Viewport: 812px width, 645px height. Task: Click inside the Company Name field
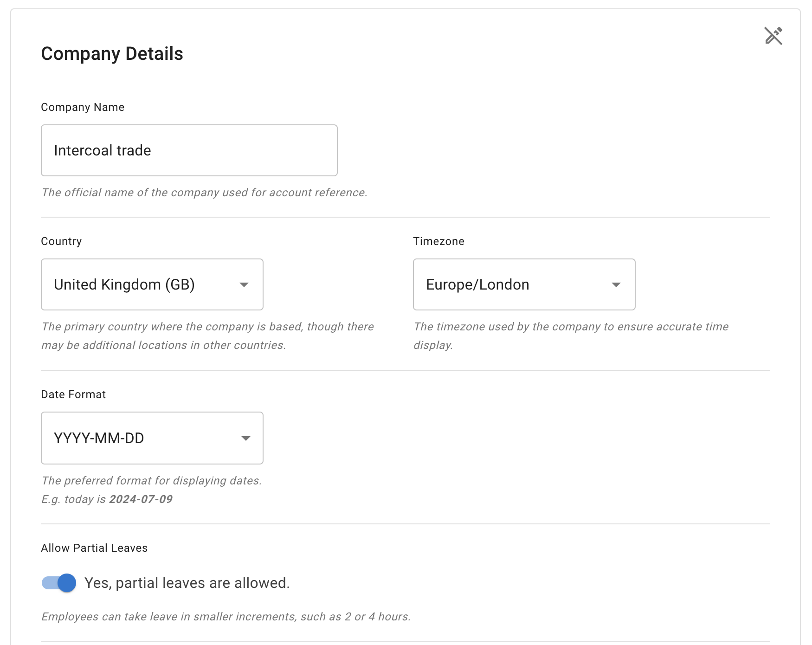[x=189, y=150]
